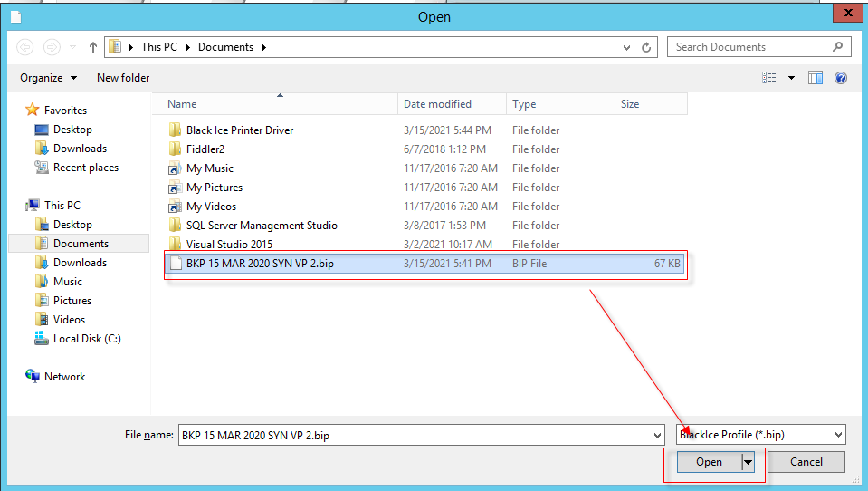Select the My Videos shortcut folder
Screen dimensions: 868x491
tap(211, 207)
